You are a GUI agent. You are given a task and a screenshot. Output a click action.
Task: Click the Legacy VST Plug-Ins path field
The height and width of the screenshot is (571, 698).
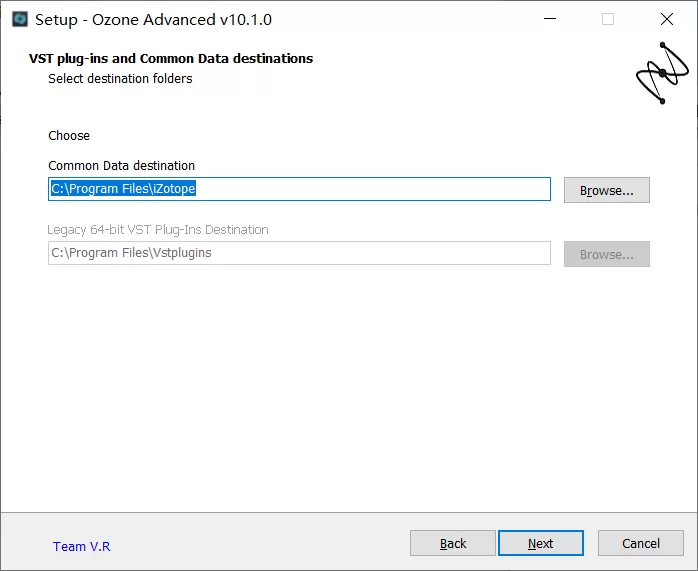(x=299, y=254)
